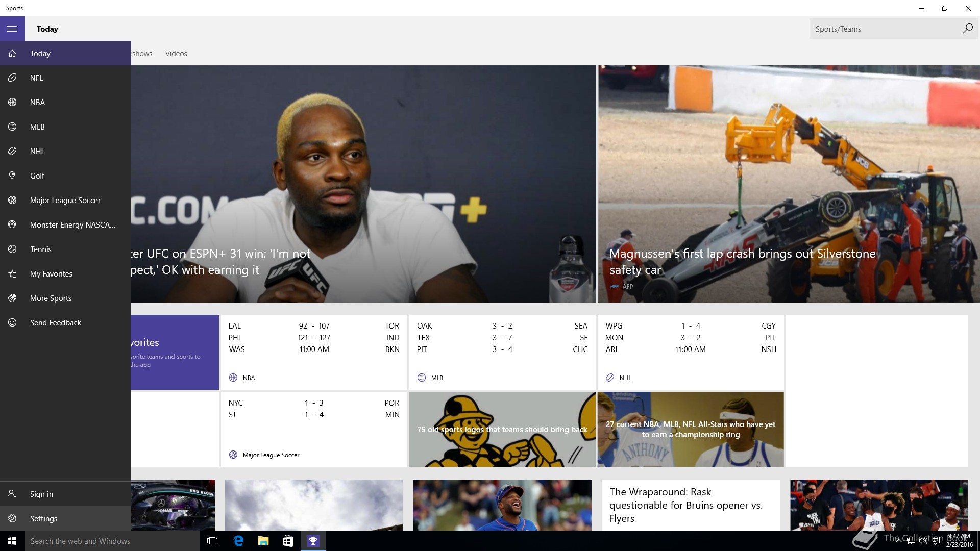Switch to the Videos tab
The image size is (980, 551).
tap(176, 54)
